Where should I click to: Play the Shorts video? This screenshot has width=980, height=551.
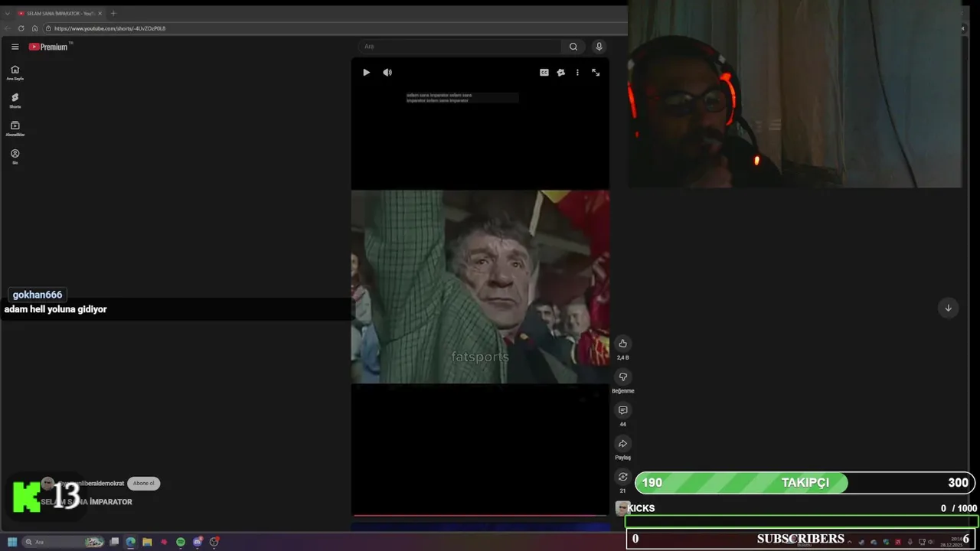coord(366,73)
